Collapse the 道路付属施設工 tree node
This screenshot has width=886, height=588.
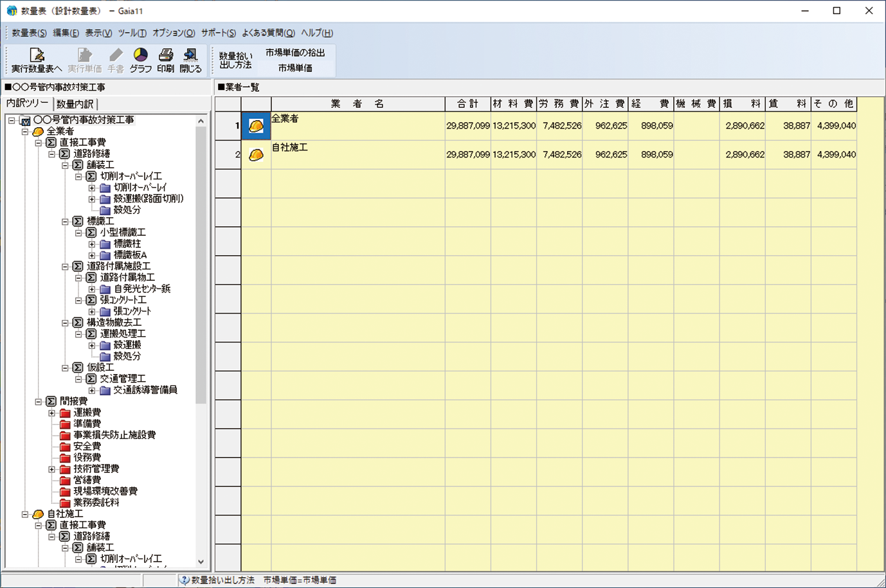click(x=65, y=267)
